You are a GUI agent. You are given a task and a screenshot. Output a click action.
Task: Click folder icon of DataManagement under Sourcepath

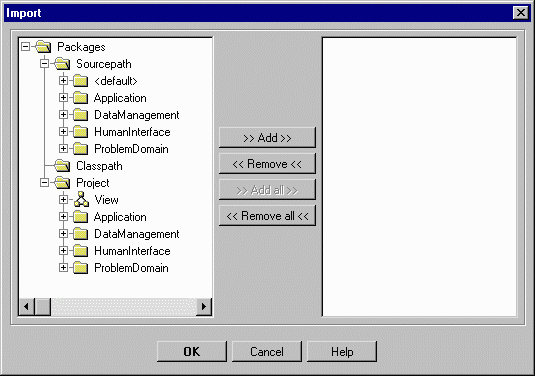81,115
